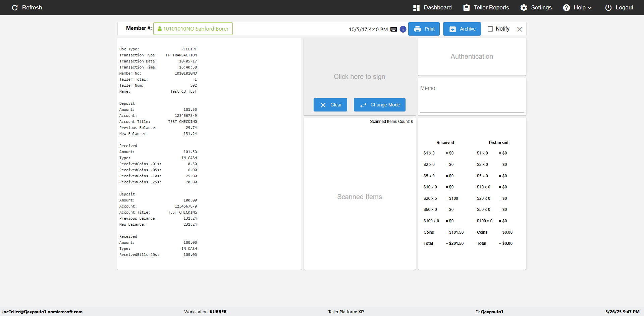Click the Disbursed $100 x 0 row
644x316 pixels.
pyautogui.click(x=492, y=221)
